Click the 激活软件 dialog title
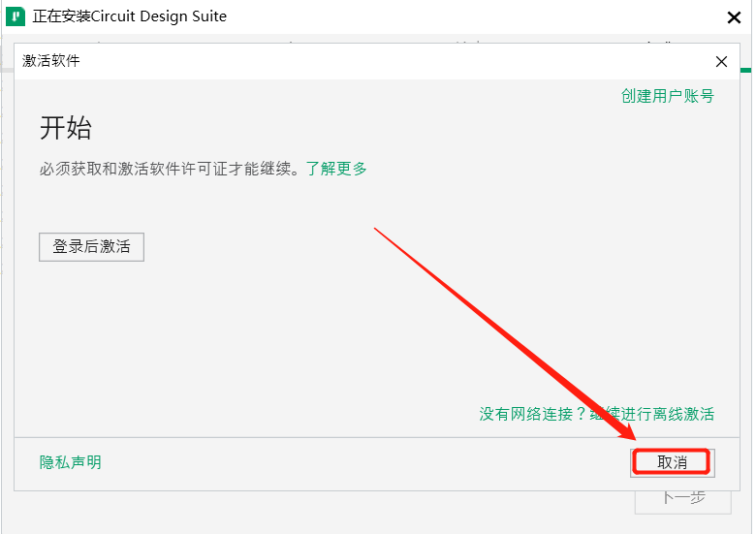The height and width of the screenshot is (534, 756). [50, 61]
